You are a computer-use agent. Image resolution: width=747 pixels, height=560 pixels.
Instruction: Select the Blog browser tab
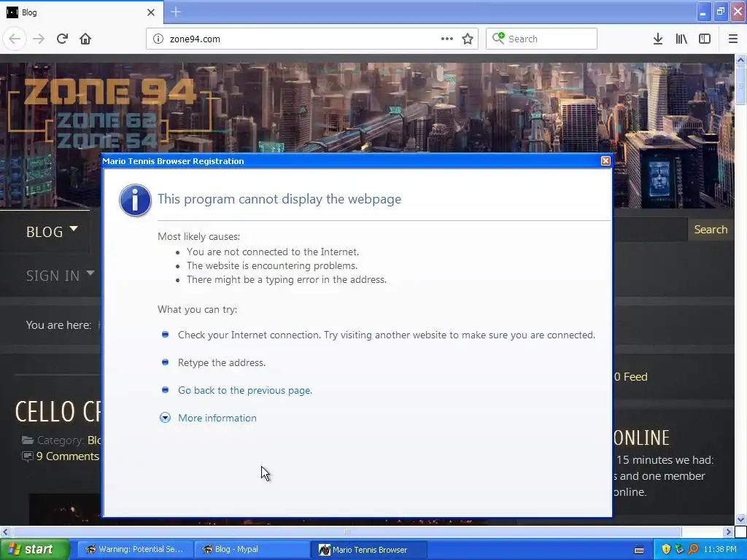click(x=82, y=12)
